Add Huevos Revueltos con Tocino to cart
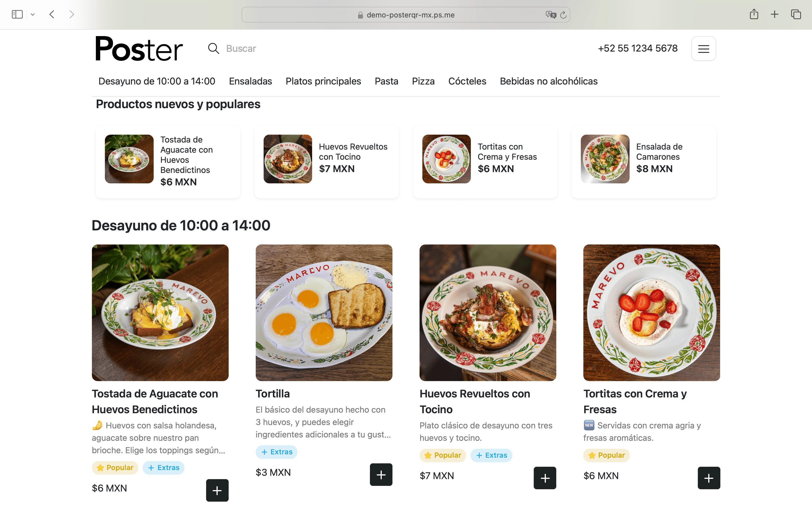This screenshot has height=507, width=812. click(545, 478)
